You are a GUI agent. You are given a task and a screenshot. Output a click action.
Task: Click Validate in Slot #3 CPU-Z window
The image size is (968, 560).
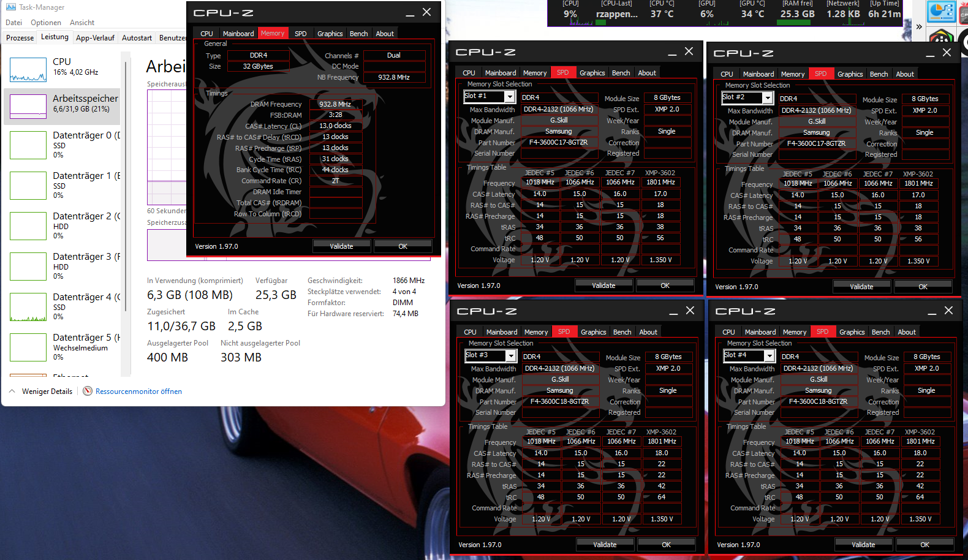coord(605,545)
